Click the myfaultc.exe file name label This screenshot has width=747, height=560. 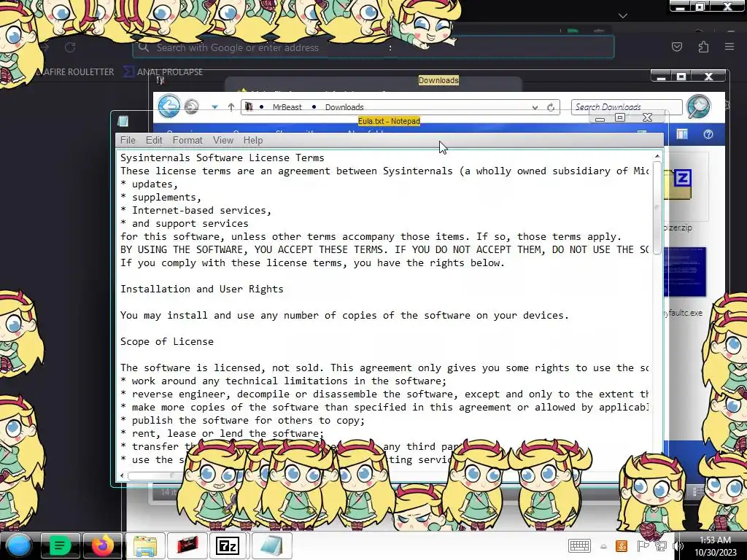pyautogui.click(x=683, y=313)
